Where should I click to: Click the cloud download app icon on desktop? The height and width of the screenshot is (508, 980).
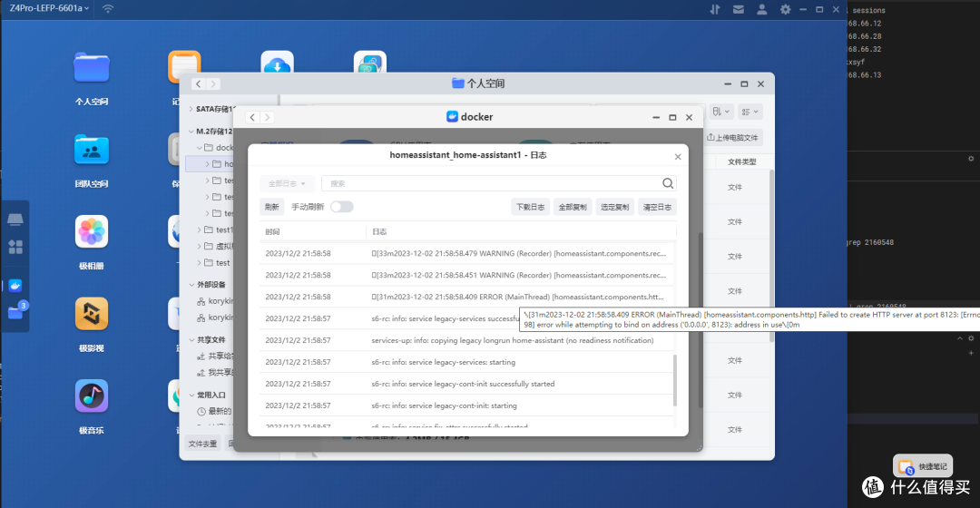coord(277,63)
